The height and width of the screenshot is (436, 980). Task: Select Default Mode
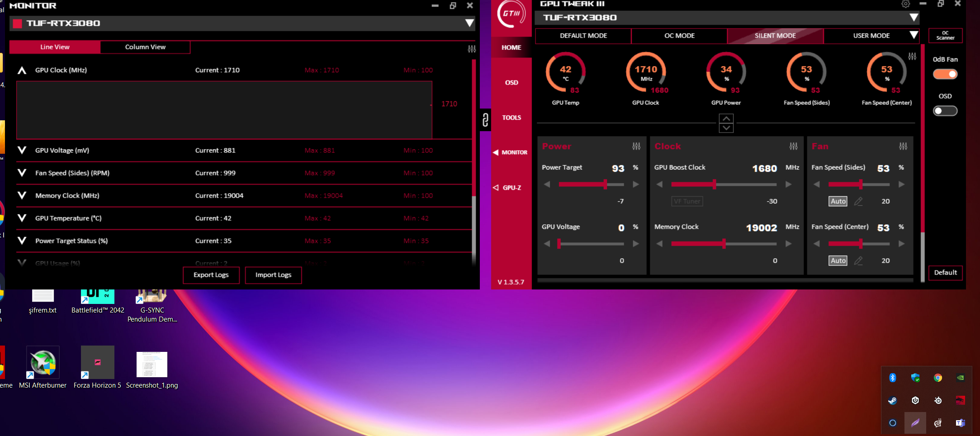coord(583,36)
